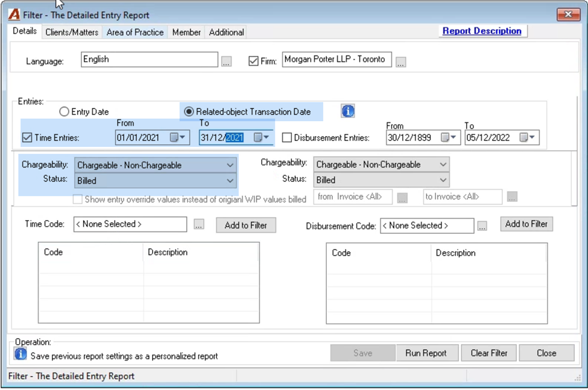Click Add to Filter for Disbursement Code
Screen dimensions: 588x390
click(526, 224)
